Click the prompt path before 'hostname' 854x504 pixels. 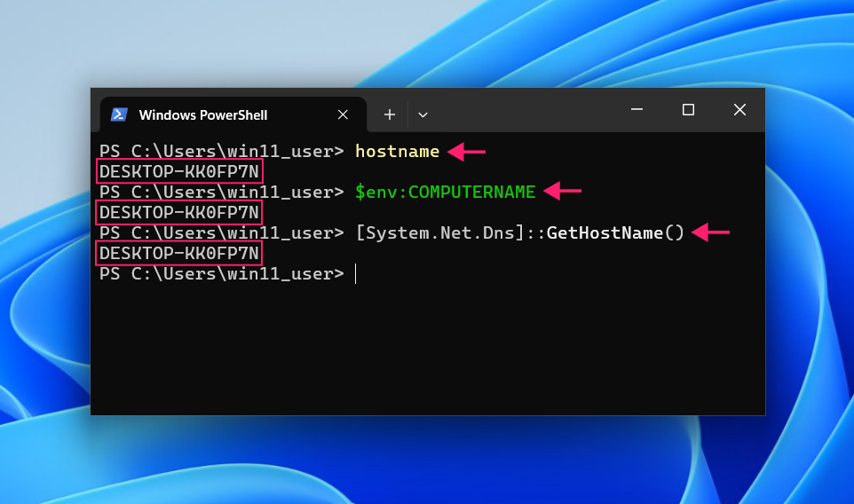[x=222, y=152]
